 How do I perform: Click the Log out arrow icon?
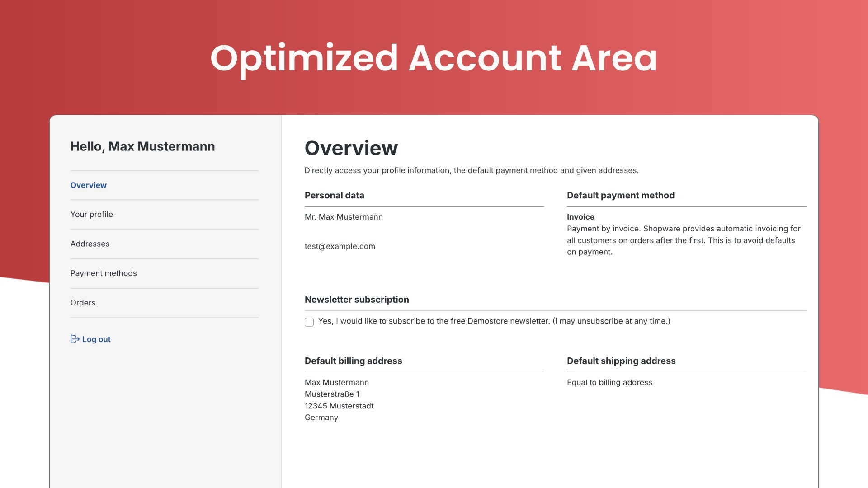tap(75, 339)
